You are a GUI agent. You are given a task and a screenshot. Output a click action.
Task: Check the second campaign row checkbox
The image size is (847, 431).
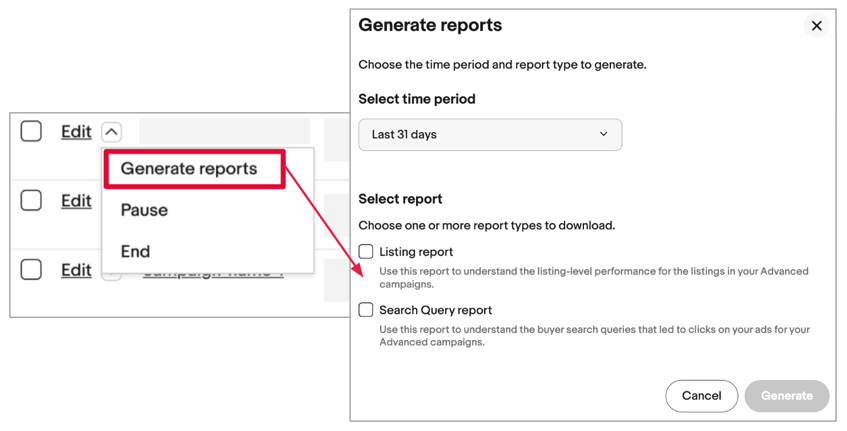click(31, 200)
